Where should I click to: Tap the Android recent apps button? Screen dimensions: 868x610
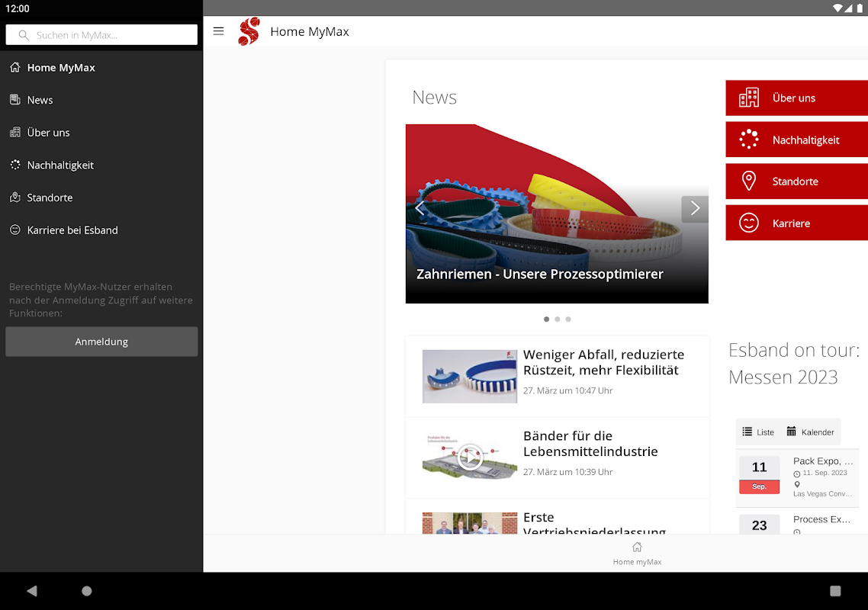(x=835, y=591)
